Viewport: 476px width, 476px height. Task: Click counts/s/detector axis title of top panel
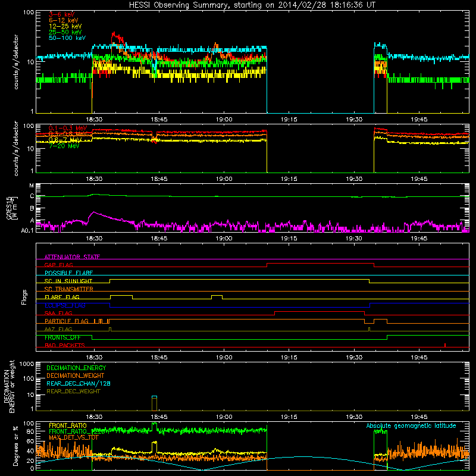[16, 62]
